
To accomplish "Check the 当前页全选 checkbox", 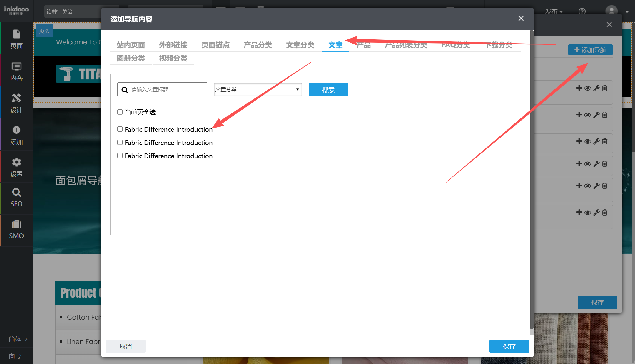I will point(120,112).
